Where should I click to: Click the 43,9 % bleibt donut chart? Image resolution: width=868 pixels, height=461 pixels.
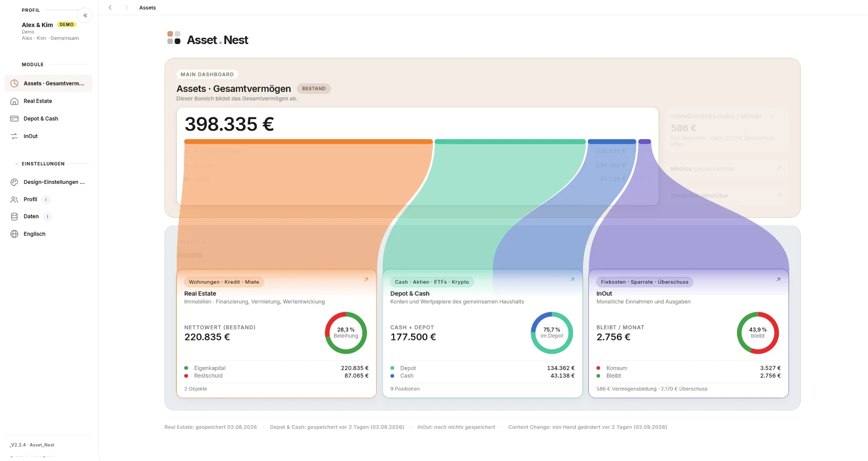click(x=758, y=333)
